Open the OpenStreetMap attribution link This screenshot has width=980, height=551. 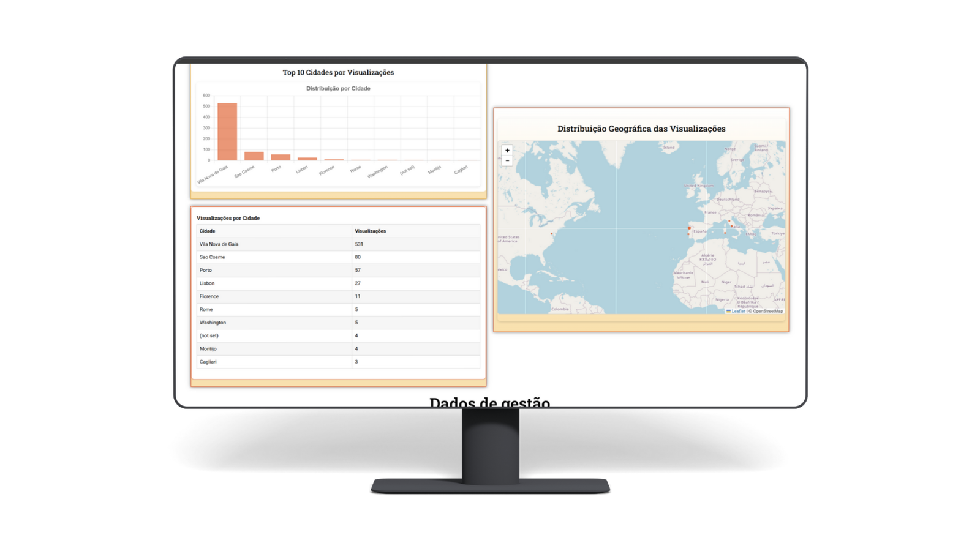click(767, 311)
